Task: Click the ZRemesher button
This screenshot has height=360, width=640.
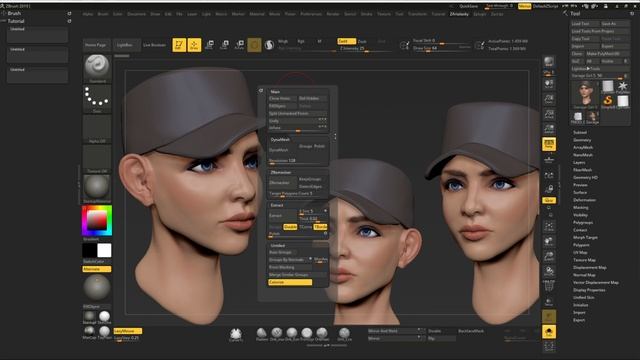Action: pyautogui.click(x=282, y=183)
